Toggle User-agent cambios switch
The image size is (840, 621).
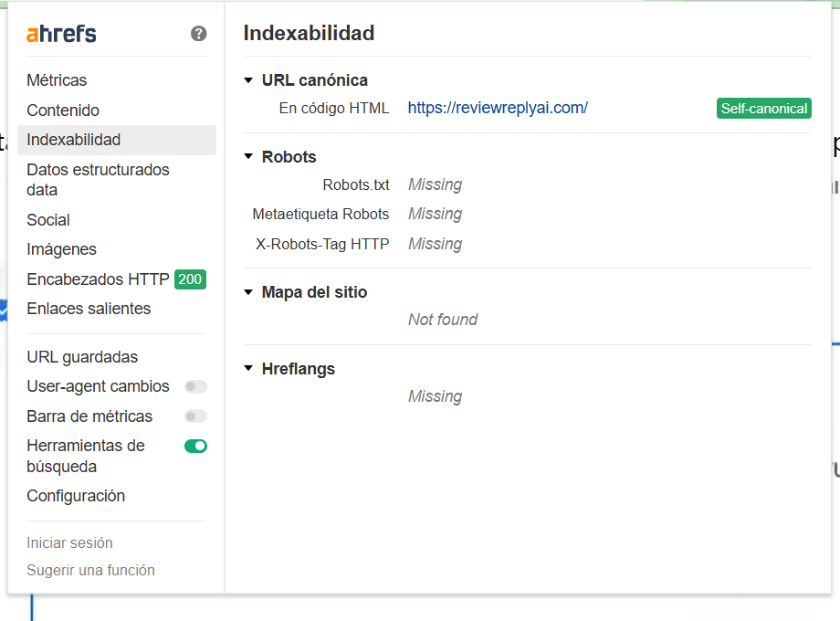(195, 387)
